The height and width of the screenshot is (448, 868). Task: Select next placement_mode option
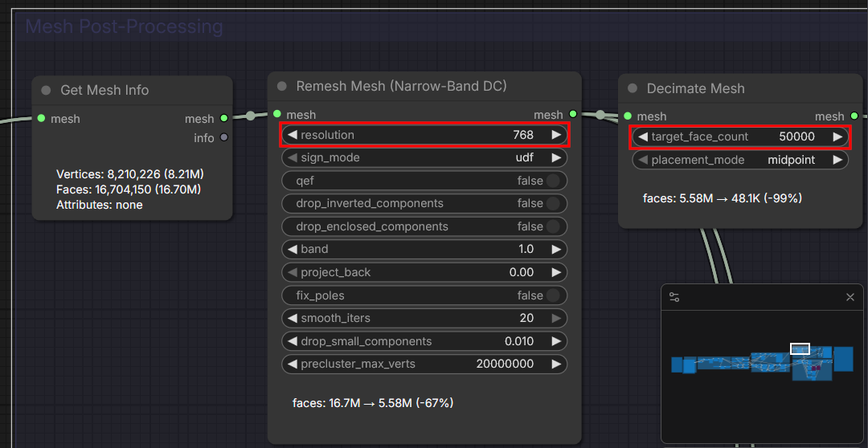click(837, 160)
